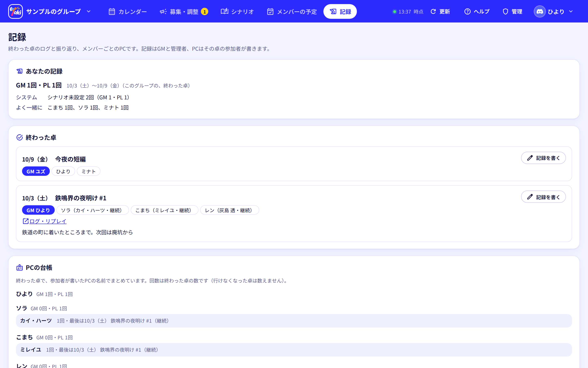This screenshot has width=588, height=368.
Task: Select the カイ・ハーツ PC row
Action: click(x=294, y=321)
